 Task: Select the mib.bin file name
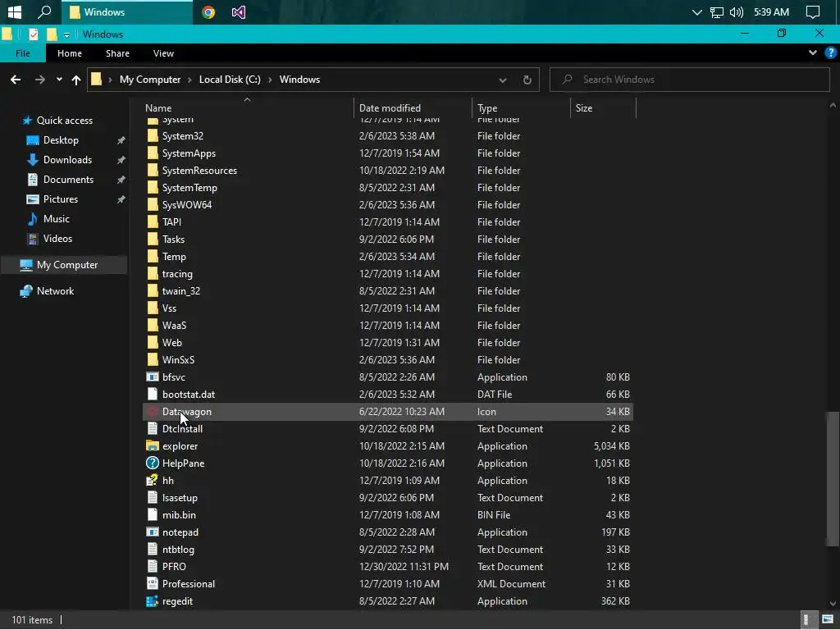click(x=179, y=515)
